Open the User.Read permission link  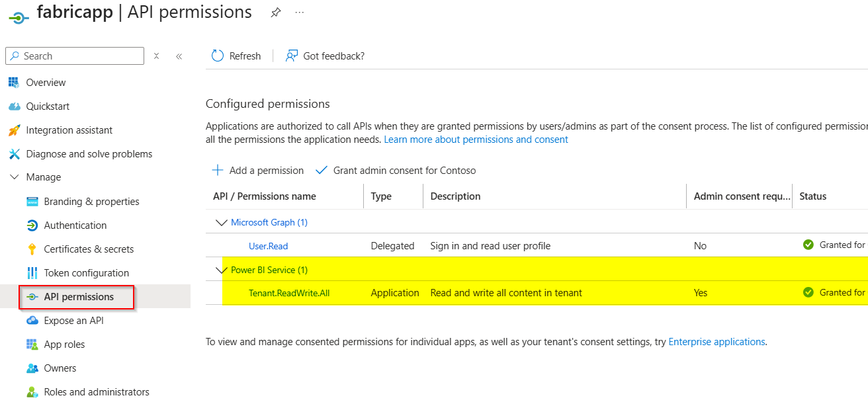click(268, 246)
